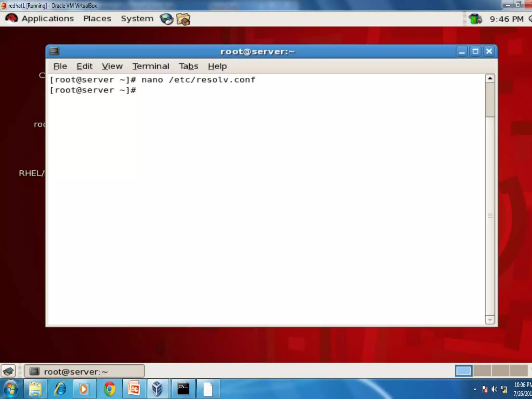Viewport: 532px width, 399px height.
Task: Switch to the second workspace
Action: point(482,371)
